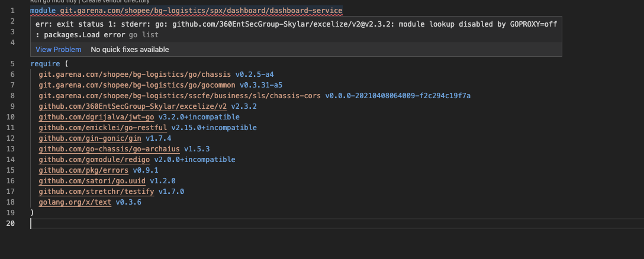The height and width of the screenshot is (259, 644).
Task: Open the github.com/stretchr/testify link
Action: click(96, 192)
